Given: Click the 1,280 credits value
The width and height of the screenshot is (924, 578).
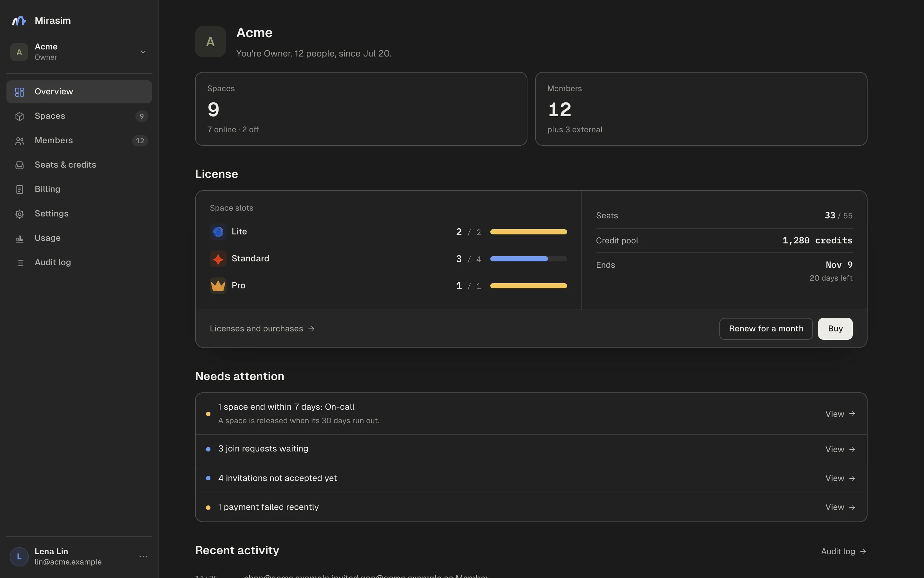Looking at the screenshot, I should (817, 241).
